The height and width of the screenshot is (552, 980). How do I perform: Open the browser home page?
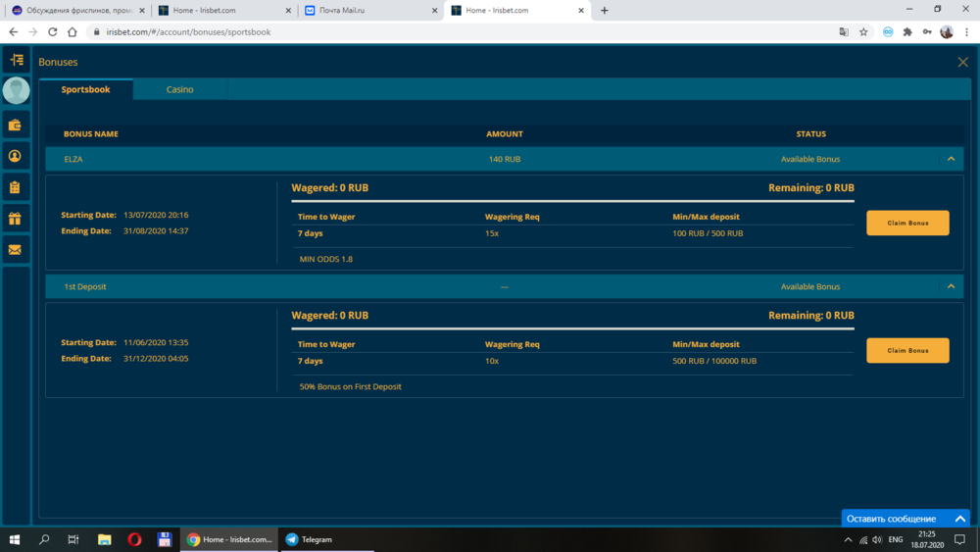click(x=73, y=32)
